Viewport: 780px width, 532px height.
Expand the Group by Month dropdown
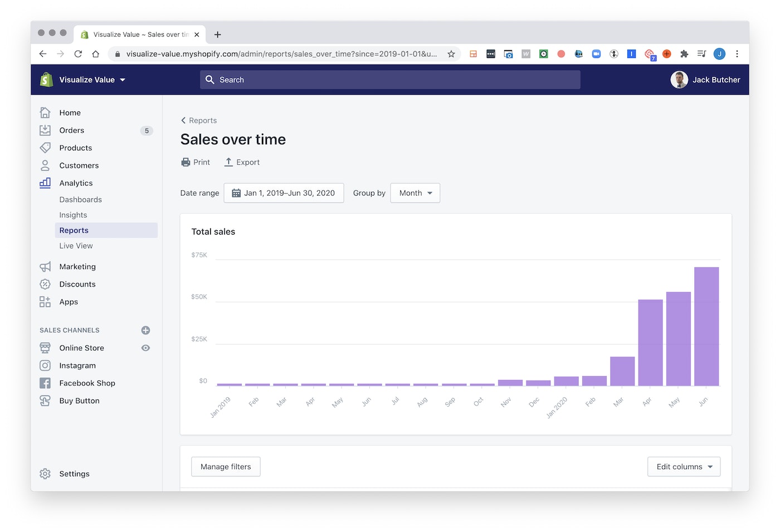415,193
